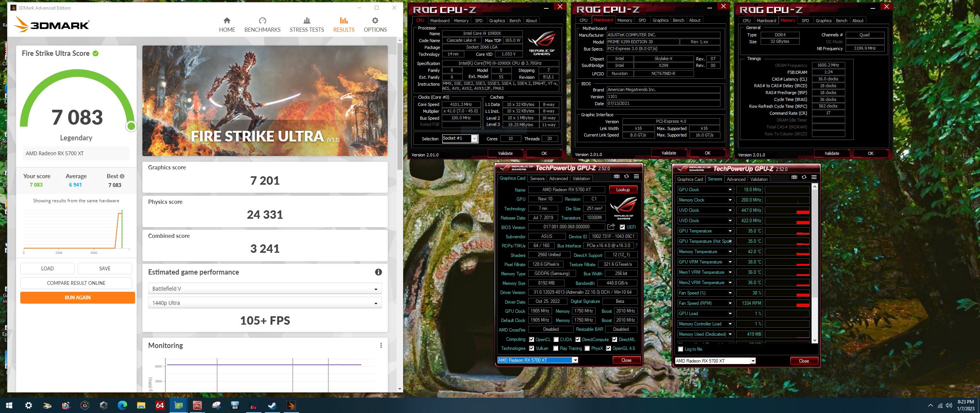Open Mainboard tab in first CPU-Z window

(x=439, y=21)
